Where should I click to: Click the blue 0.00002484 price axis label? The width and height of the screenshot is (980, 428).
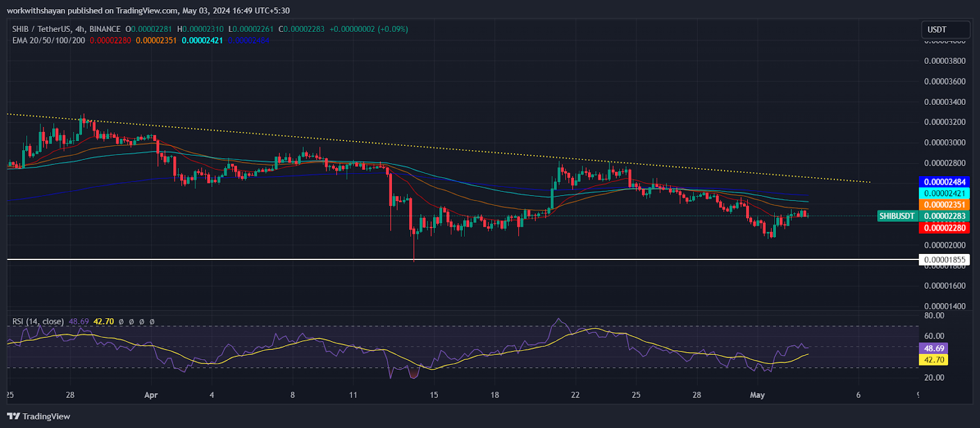944,182
